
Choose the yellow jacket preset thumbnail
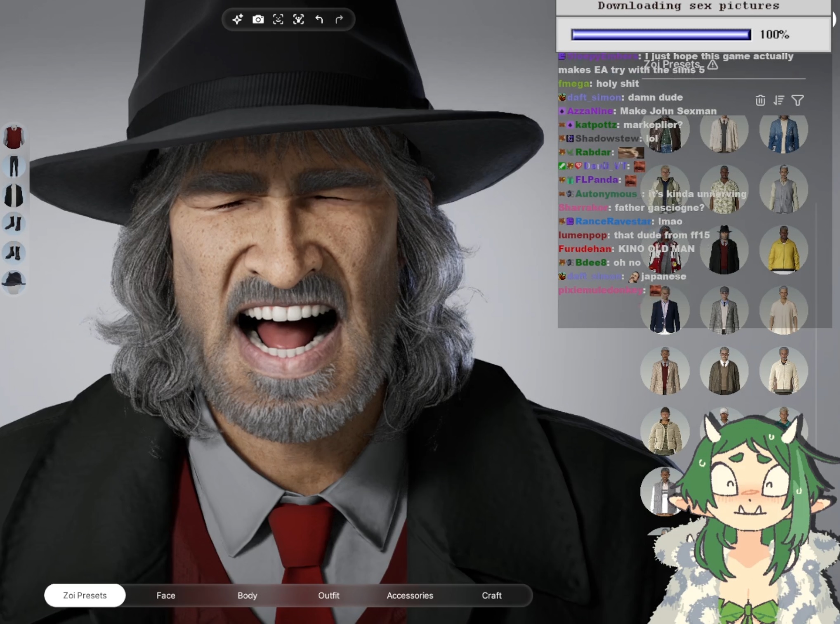pyautogui.click(x=783, y=250)
